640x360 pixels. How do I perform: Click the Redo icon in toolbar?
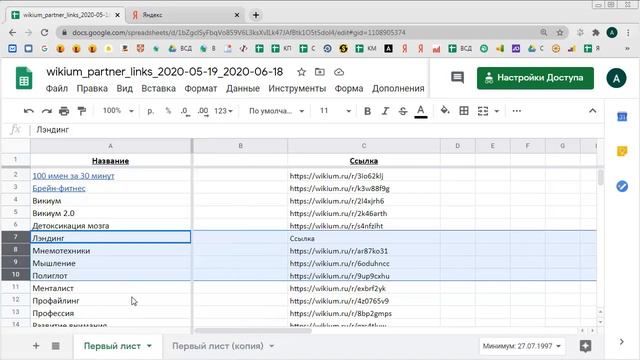47,111
